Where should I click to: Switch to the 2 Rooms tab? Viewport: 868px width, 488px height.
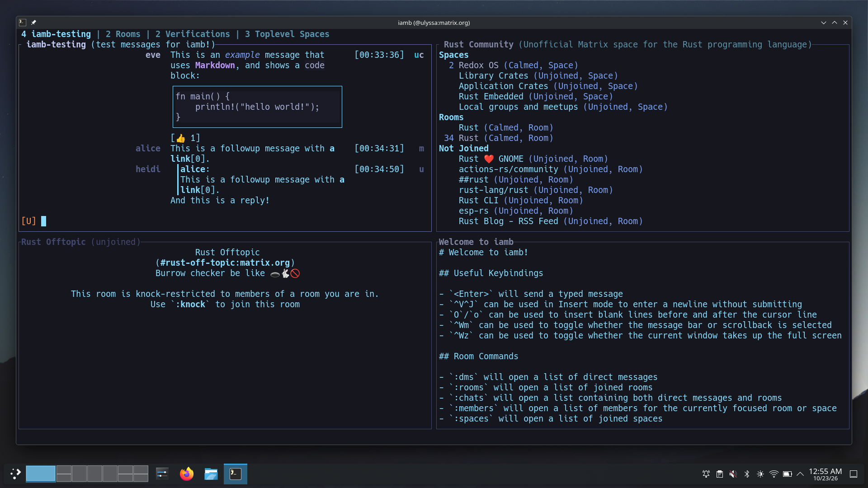(123, 34)
